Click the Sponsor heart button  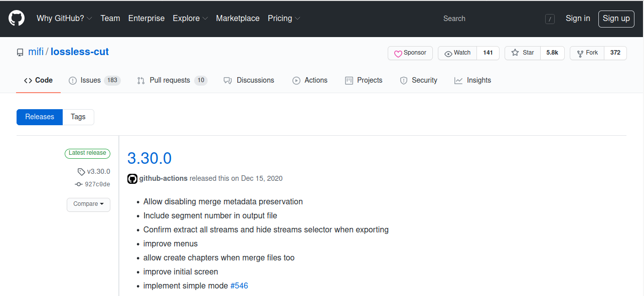[x=410, y=53]
